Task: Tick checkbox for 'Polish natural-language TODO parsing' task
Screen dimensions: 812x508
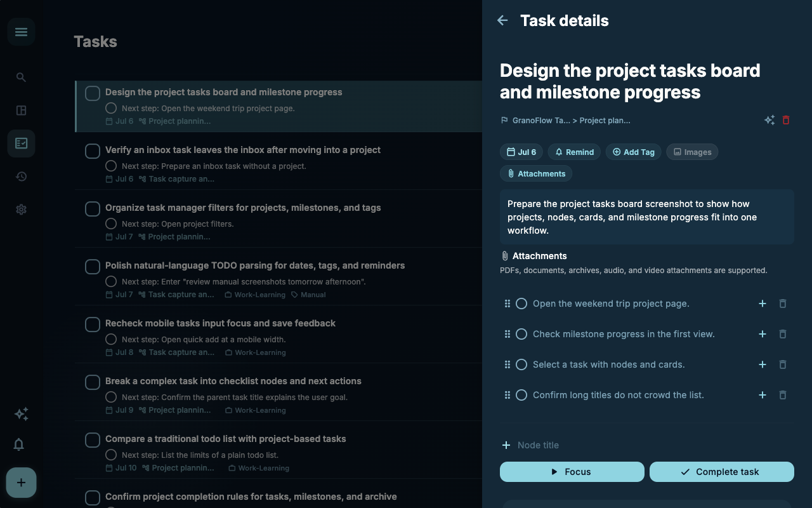Action: tap(93, 267)
